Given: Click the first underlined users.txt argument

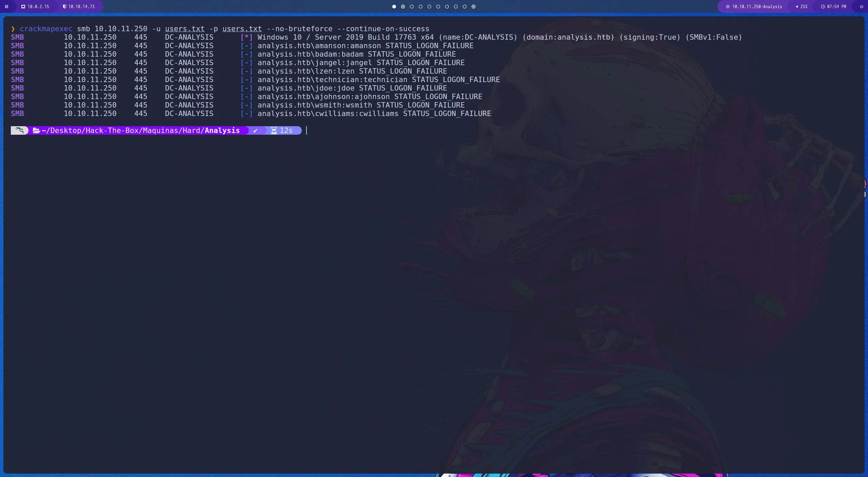Looking at the screenshot, I should click(185, 29).
